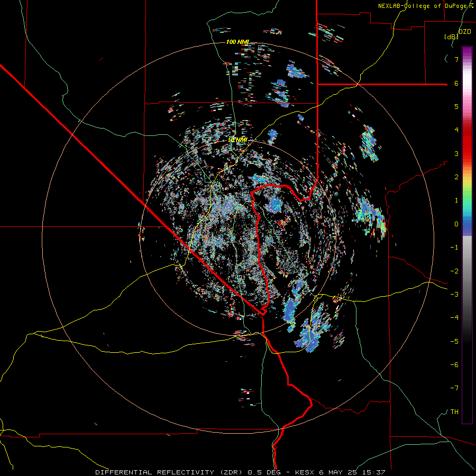476x476 pixels.
Task: Click the '-1' value on the color scale
Action: pos(454,248)
